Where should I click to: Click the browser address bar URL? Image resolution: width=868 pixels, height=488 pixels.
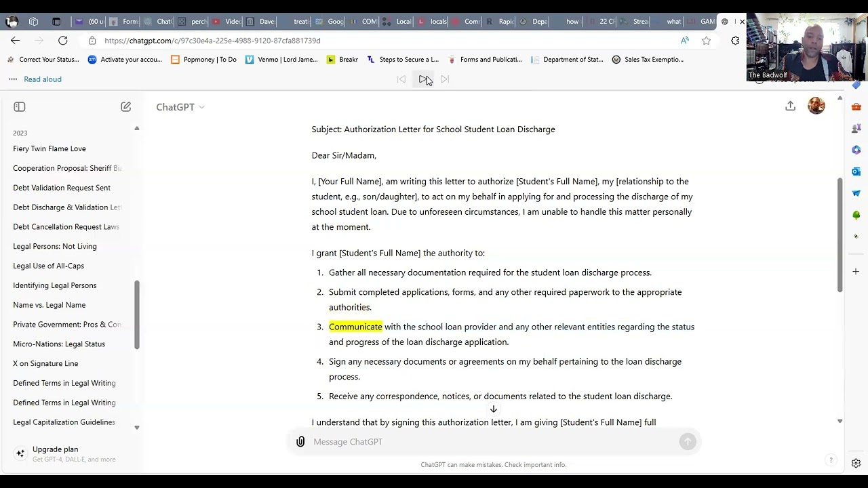[x=212, y=41]
